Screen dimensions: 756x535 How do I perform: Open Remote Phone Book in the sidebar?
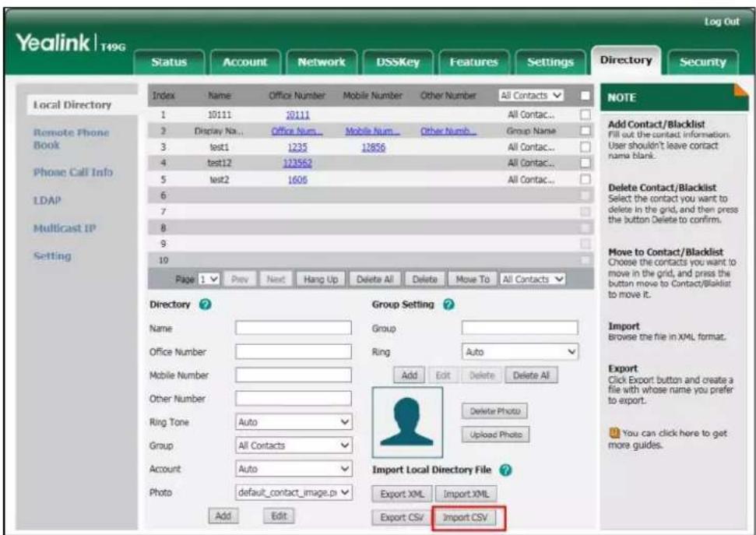pyautogui.click(x=71, y=139)
